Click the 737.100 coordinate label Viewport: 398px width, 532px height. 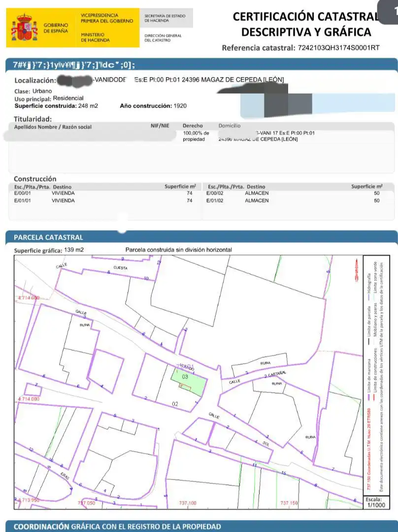(188, 503)
